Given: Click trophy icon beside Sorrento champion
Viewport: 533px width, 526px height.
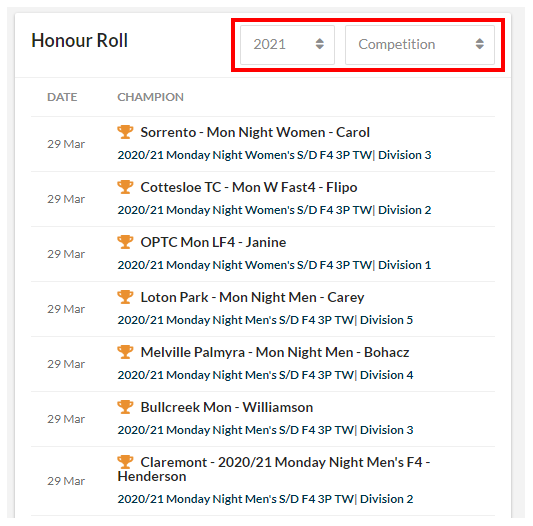Looking at the screenshot, I should pyautogui.click(x=125, y=132).
